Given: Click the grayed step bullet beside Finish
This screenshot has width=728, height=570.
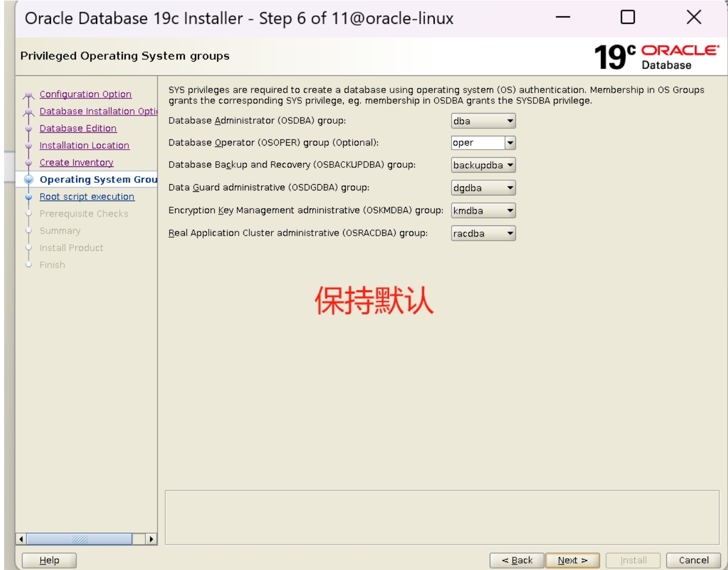Looking at the screenshot, I should 29,265.
